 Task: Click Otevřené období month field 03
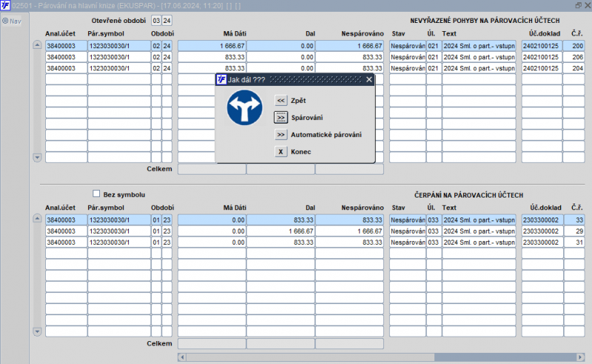(156, 20)
